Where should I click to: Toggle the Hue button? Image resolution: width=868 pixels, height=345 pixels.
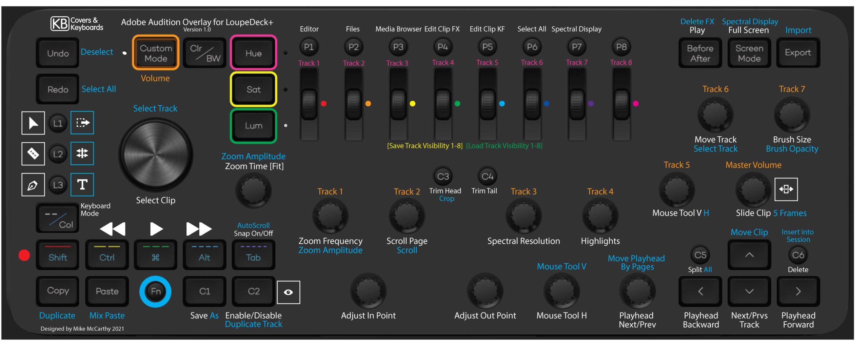254,53
